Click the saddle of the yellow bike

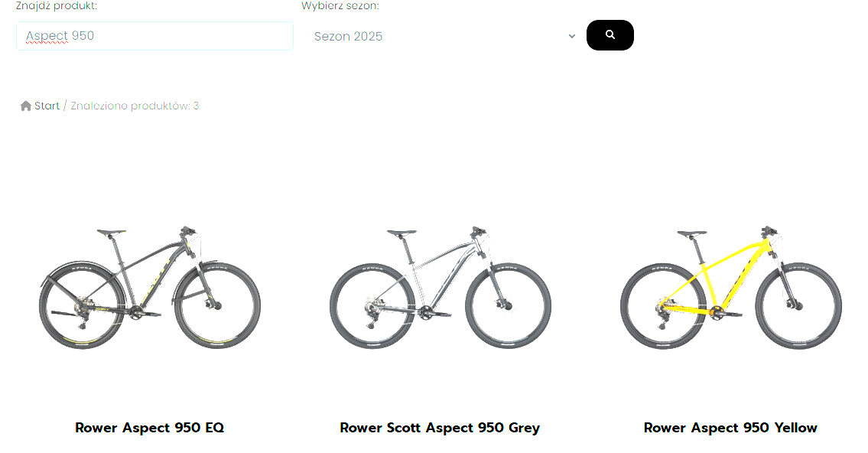[x=692, y=233]
